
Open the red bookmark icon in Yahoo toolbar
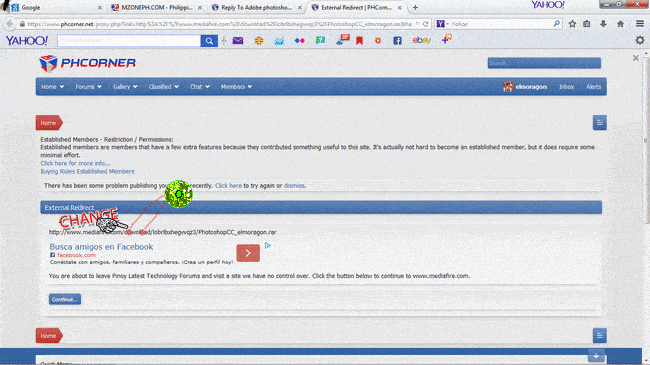(x=359, y=41)
